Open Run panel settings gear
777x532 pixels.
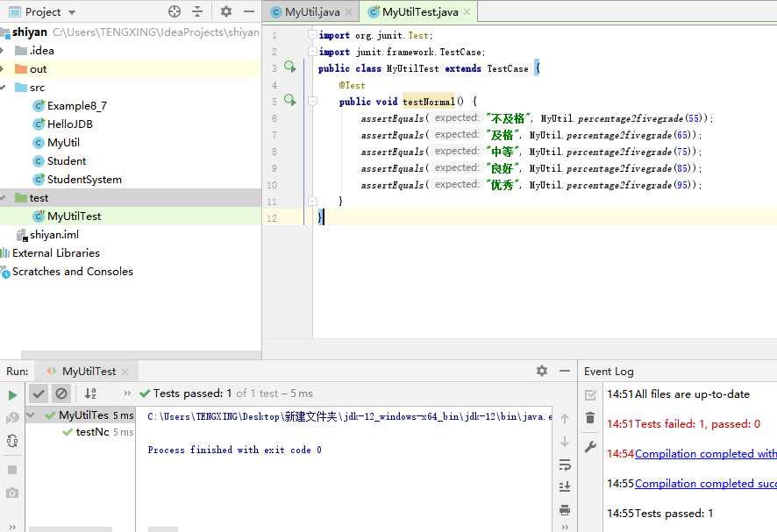pos(542,371)
